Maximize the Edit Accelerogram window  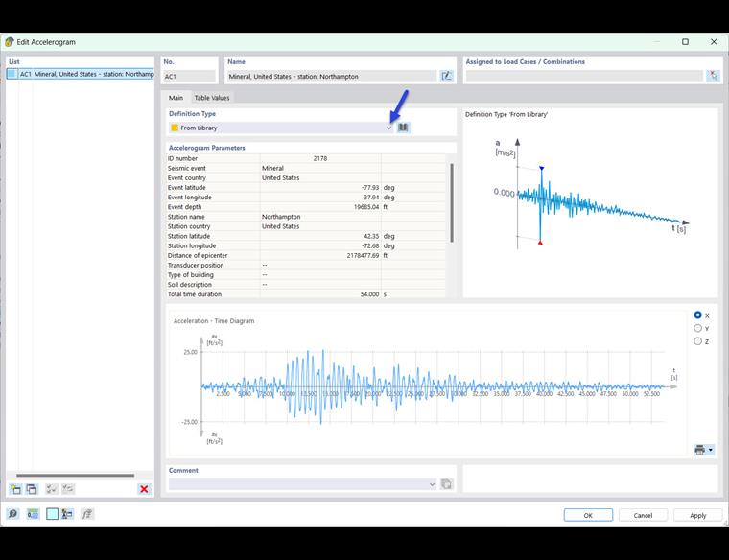pos(685,42)
